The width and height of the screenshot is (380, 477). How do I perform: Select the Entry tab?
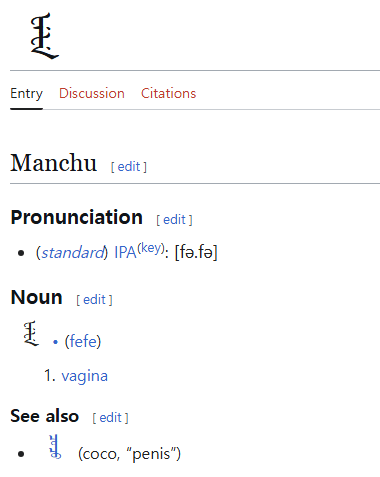pyautogui.click(x=26, y=94)
